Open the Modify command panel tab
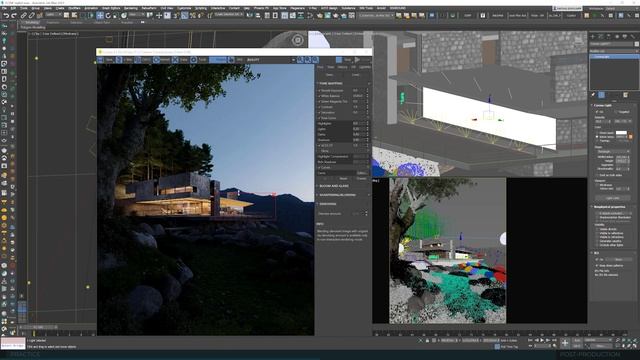Screen dimensions: 640x360 tap(601, 37)
